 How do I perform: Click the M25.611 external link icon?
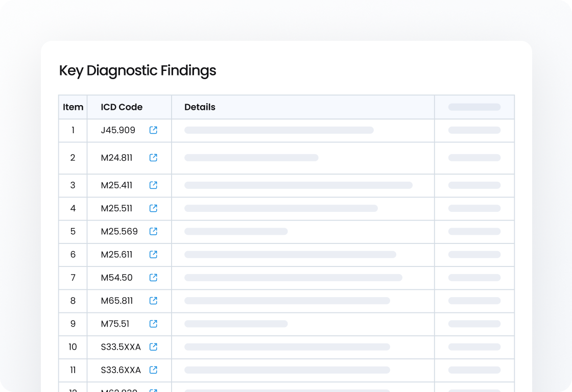point(153,254)
